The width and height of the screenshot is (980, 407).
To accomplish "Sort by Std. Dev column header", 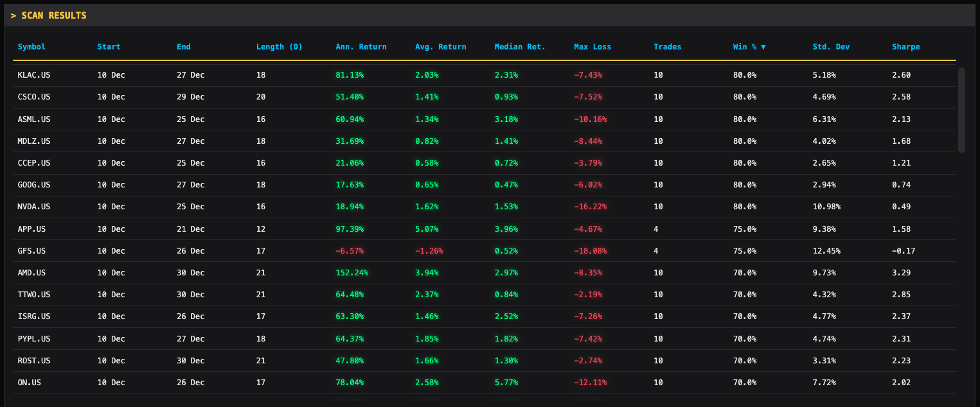I will tap(830, 47).
